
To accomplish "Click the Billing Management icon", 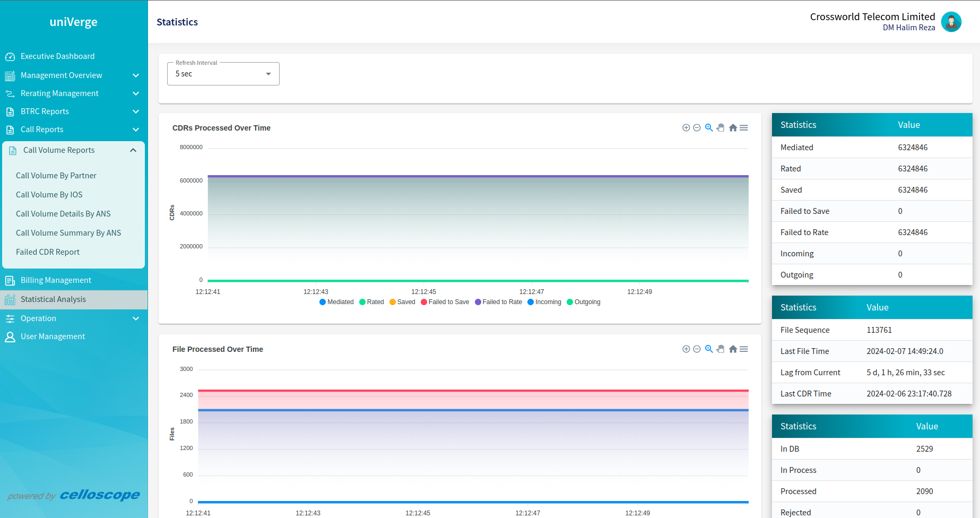I will point(10,280).
